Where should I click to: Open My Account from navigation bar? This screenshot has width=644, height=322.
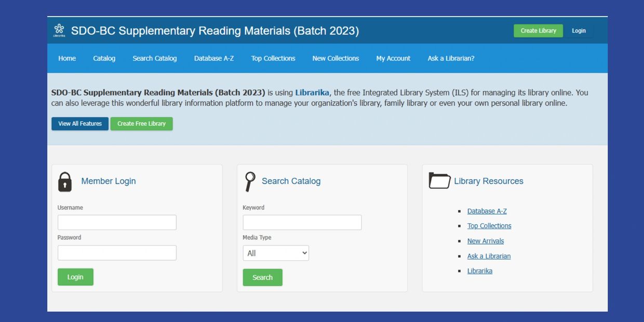coord(393,58)
